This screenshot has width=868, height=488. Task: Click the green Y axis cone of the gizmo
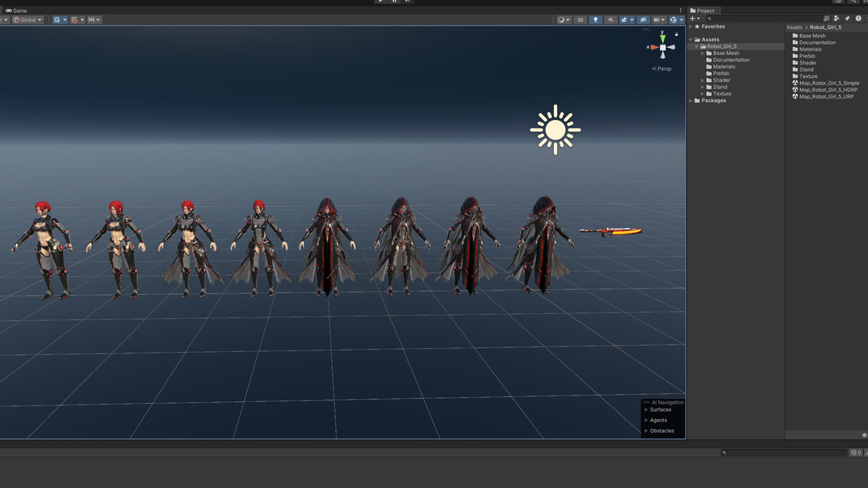coord(663,38)
